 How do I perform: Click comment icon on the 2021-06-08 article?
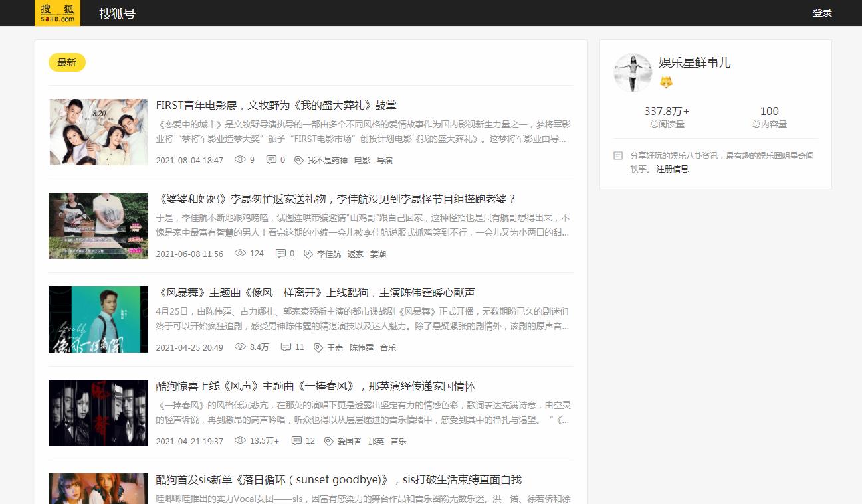[x=280, y=254]
